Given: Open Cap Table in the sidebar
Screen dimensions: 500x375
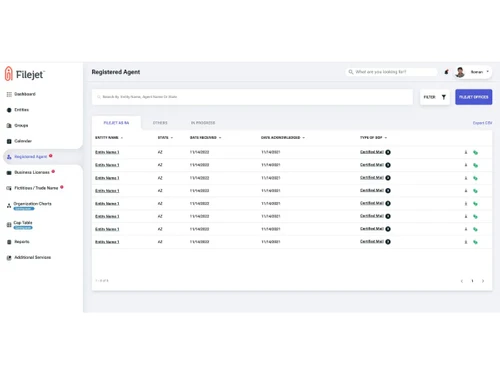Looking at the screenshot, I should tap(20, 225).
